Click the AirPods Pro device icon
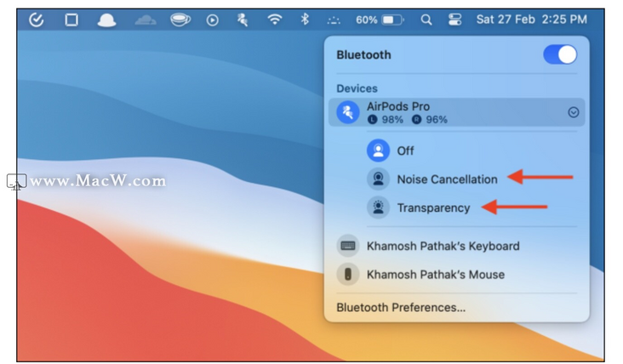This screenshot has height=364, width=623. click(x=347, y=112)
